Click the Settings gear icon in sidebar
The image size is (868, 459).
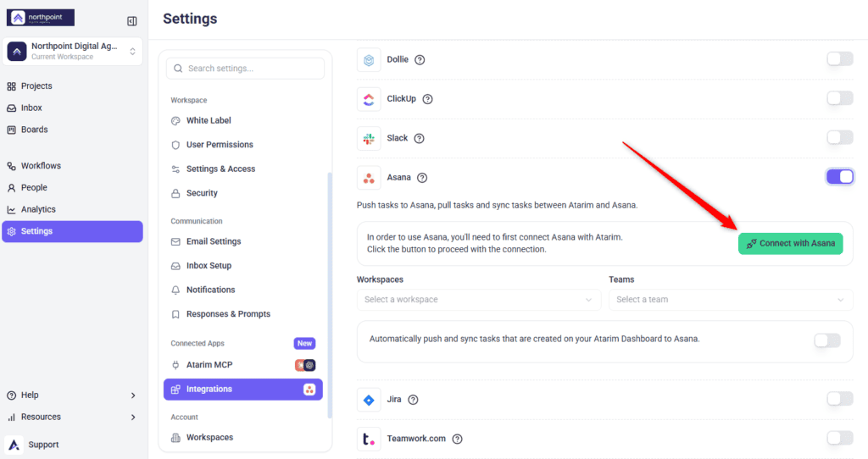coord(11,231)
